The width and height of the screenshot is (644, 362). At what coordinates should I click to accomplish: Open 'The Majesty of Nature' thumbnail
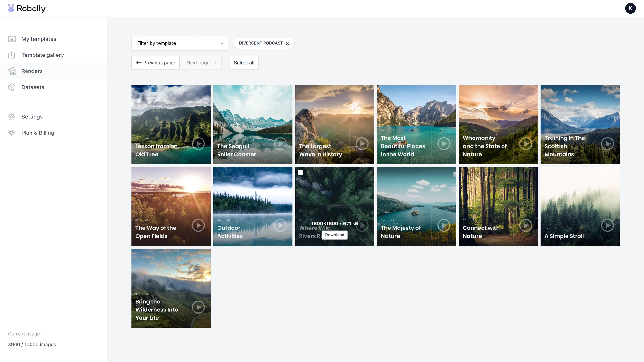click(416, 207)
